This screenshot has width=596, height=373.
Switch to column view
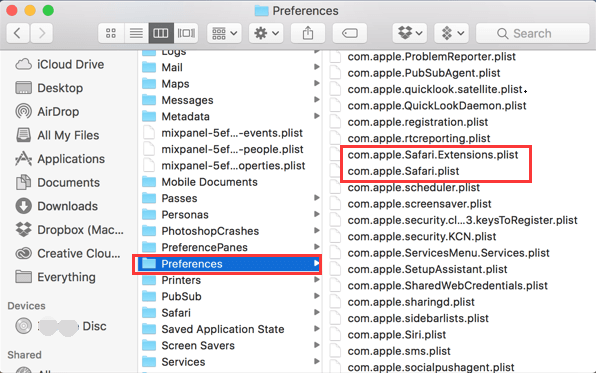coord(161,33)
